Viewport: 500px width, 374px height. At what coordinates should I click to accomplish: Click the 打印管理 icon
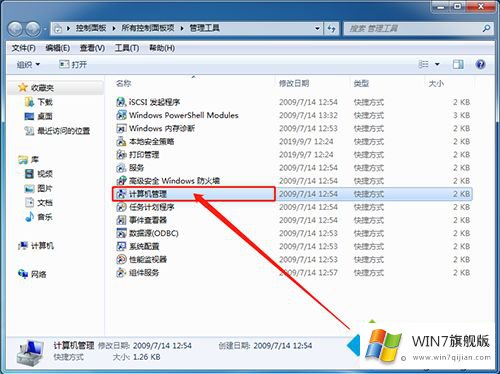(x=121, y=154)
